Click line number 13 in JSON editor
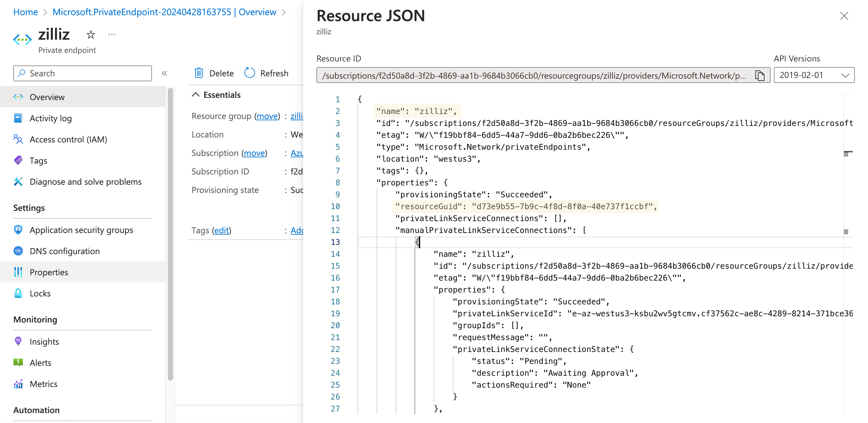 (335, 242)
